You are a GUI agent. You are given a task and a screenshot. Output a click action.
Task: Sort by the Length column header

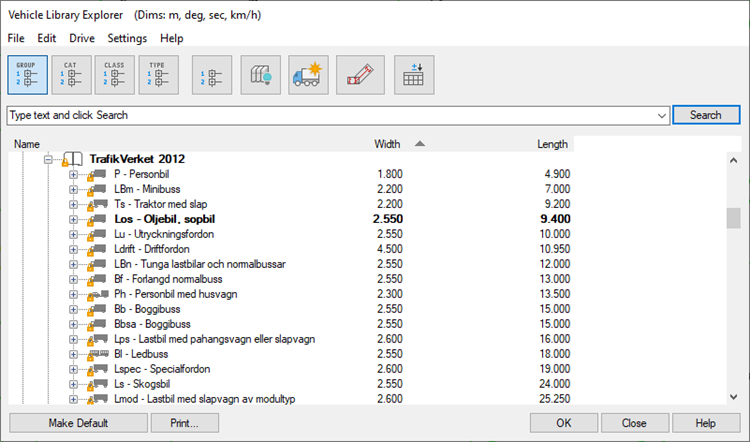(552, 144)
